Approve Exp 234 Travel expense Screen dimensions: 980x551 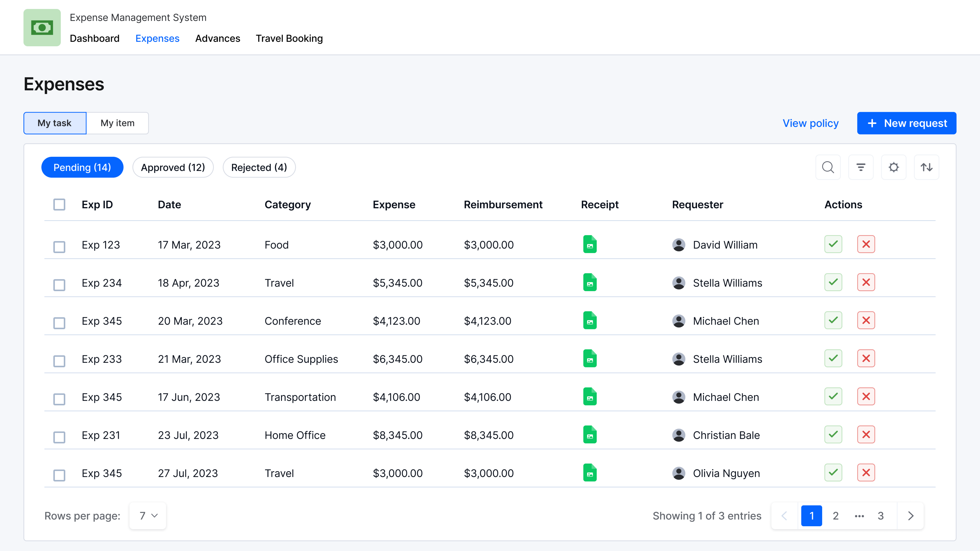coord(833,282)
